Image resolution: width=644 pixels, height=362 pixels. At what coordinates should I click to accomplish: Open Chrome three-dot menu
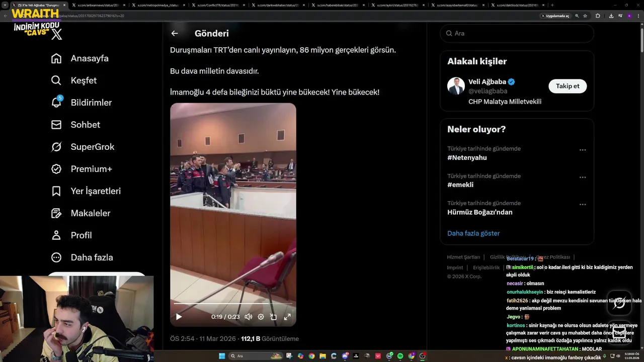point(638,16)
